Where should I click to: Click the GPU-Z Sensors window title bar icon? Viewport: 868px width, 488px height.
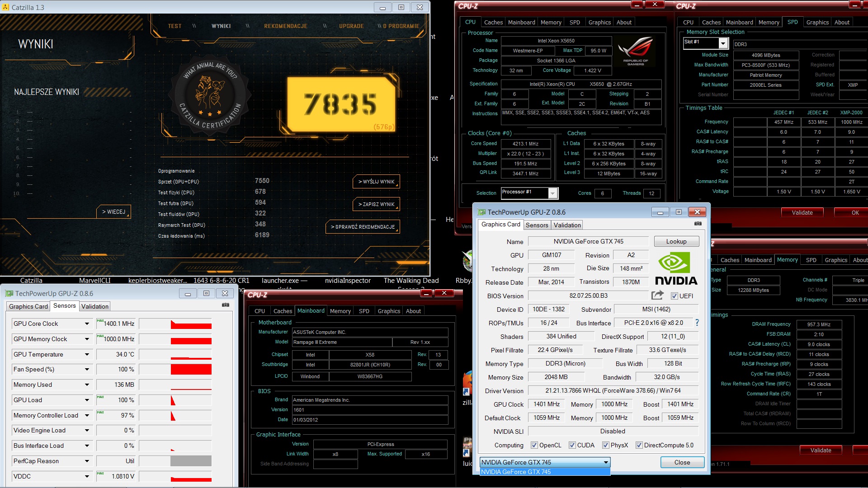point(9,294)
